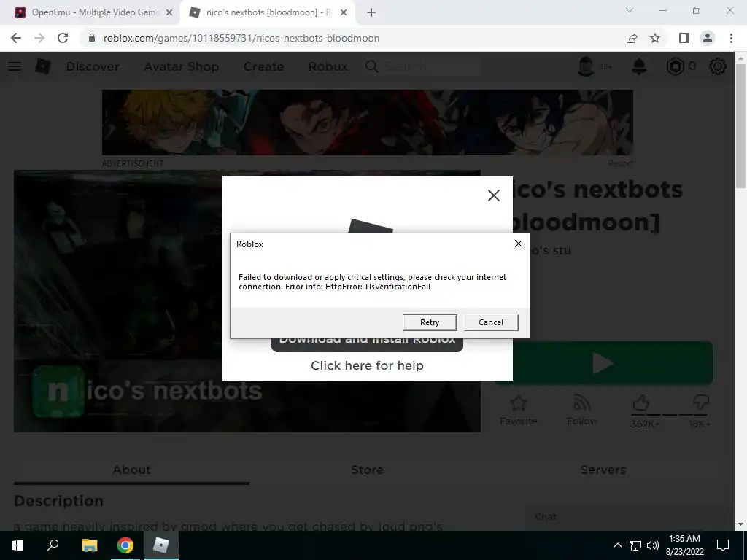Image resolution: width=747 pixels, height=560 pixels.
Task: Open the Chat panel bar
Action: point(624,517)
